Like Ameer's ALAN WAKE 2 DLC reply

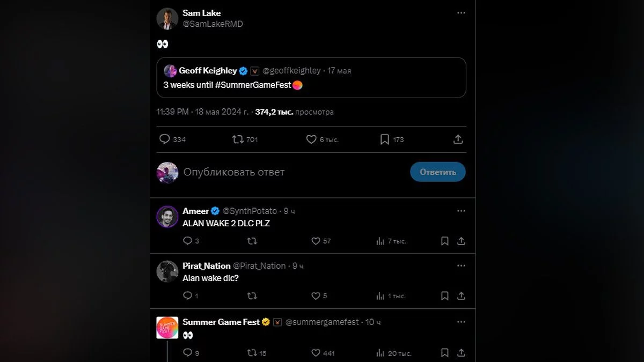click(x=316, y=241)
